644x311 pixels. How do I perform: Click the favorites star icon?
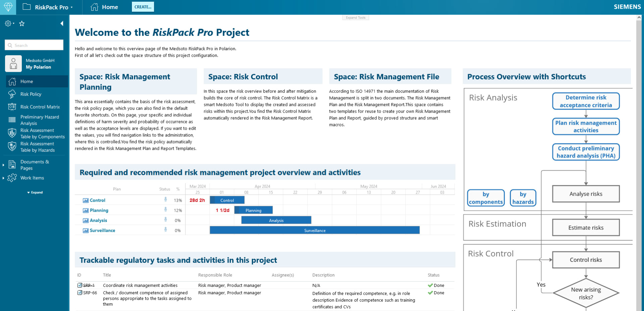tap(22, 23)
